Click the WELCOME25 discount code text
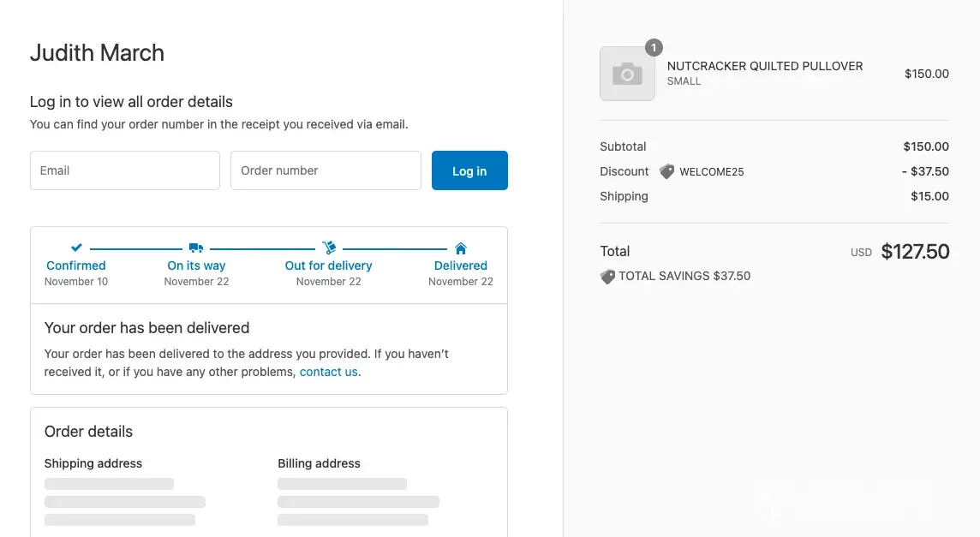Screen dimensions: 980x537 click(x=712, y=171)
